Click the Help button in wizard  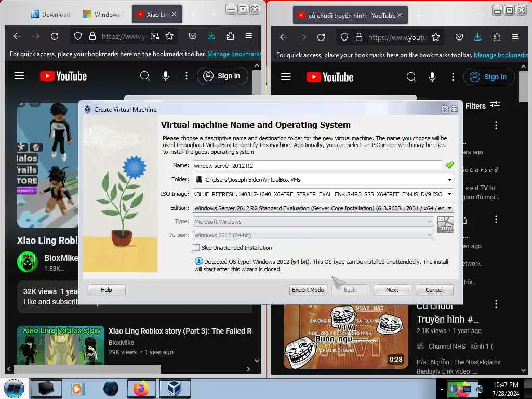click(x=106, y=290)
